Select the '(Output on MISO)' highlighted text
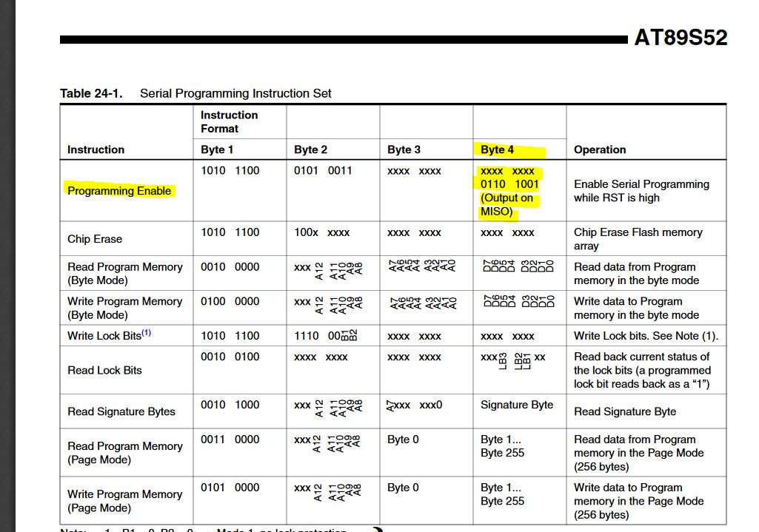This screenshot has height=532, width=759. click(506, 204)
